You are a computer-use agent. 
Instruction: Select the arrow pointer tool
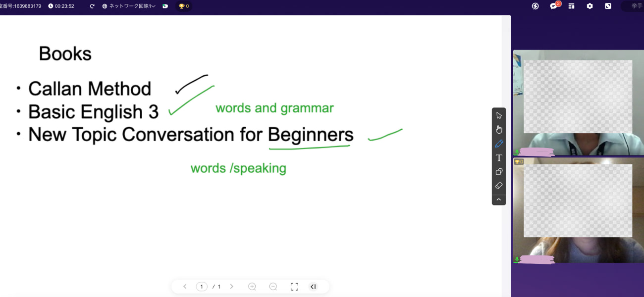pos(499,115)
